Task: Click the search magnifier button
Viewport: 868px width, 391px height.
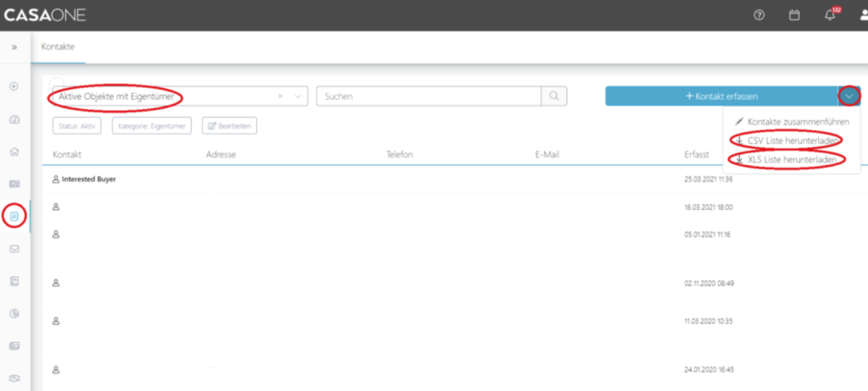Action: coord(554,96)
